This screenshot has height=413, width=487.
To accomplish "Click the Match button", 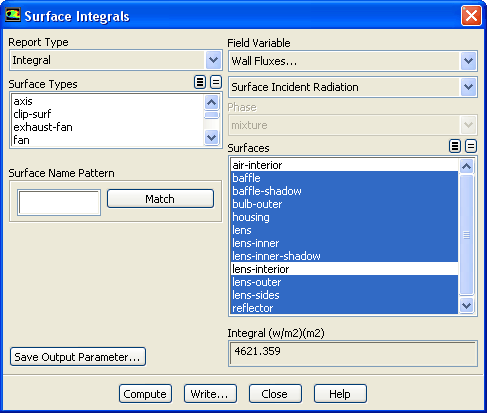I will click(x=160, y=199).
